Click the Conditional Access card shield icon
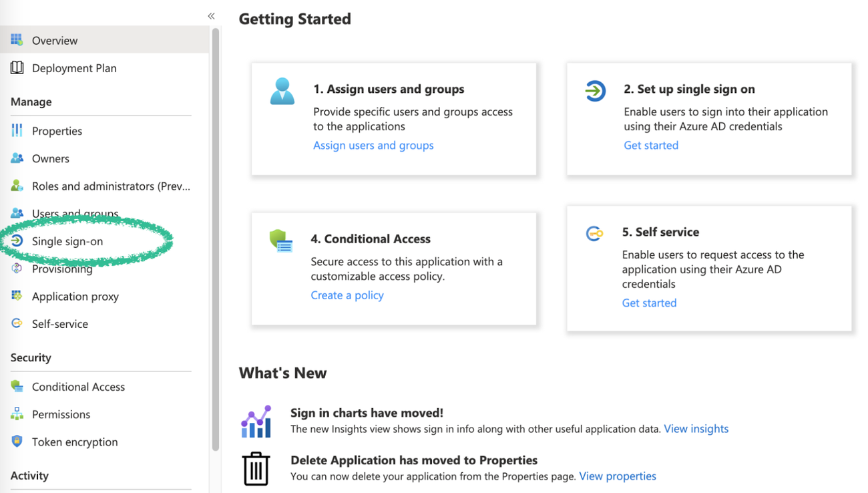This screenshot has height=493, width=868. tap(281, 241)
